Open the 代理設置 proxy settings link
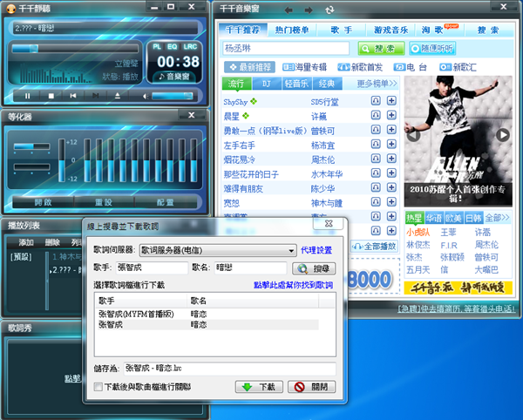This screenshot has height=420, width=523. pos(316,249)
